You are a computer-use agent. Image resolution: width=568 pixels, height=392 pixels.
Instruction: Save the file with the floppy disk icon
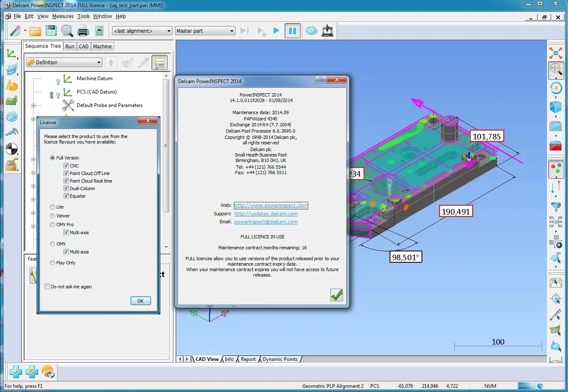click(x=51, y=31)
